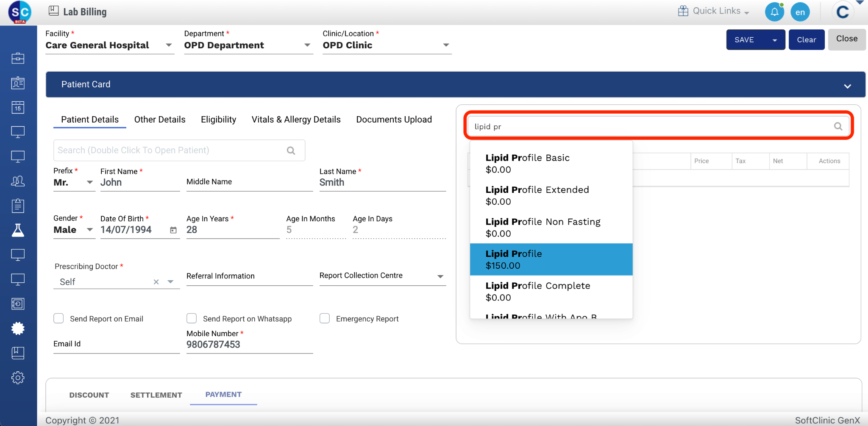Image resolution: width=868 pixels, height=426 pixels.
Task: Click the test search magnifier icon
Action: pos(838,126)
